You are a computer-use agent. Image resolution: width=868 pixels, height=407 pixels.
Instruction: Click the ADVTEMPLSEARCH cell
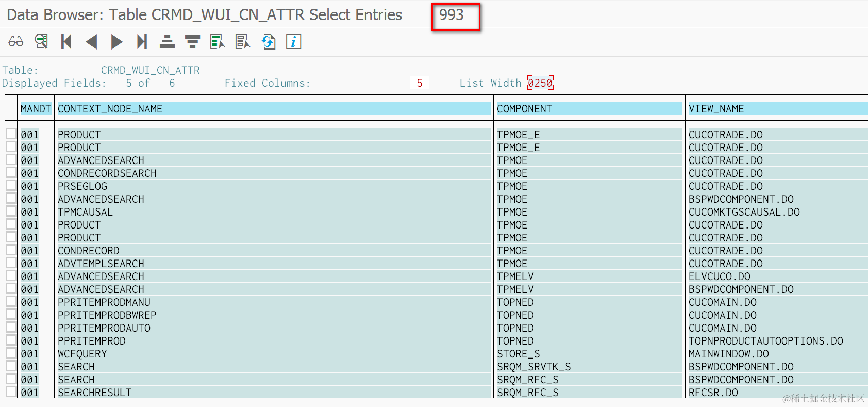tap(274, 264)
